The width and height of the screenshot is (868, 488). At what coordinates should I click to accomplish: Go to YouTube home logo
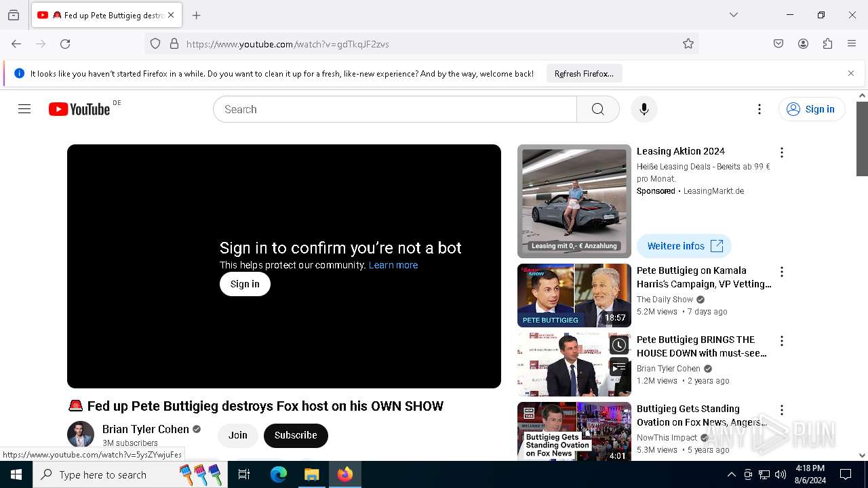(79, 109)
